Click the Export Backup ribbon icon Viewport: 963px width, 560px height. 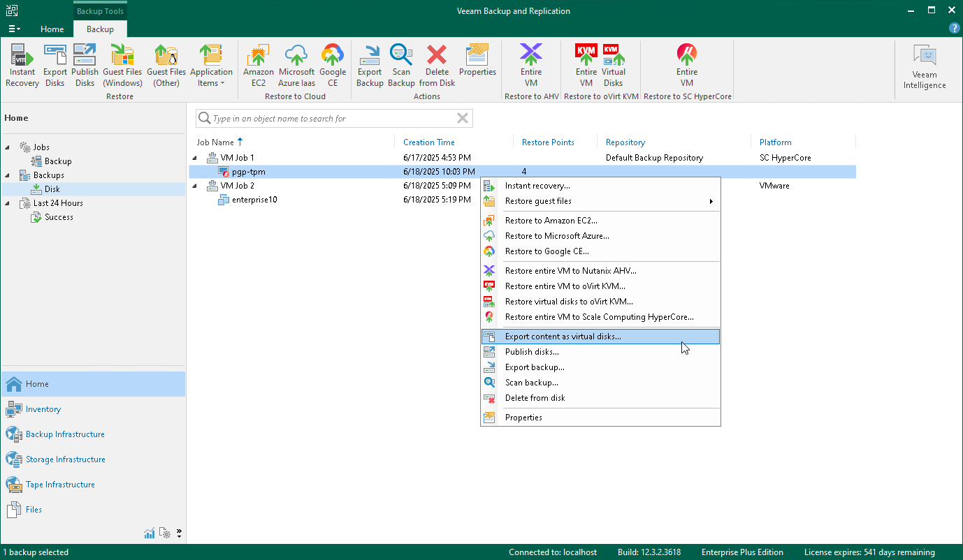tap(370, 63)
